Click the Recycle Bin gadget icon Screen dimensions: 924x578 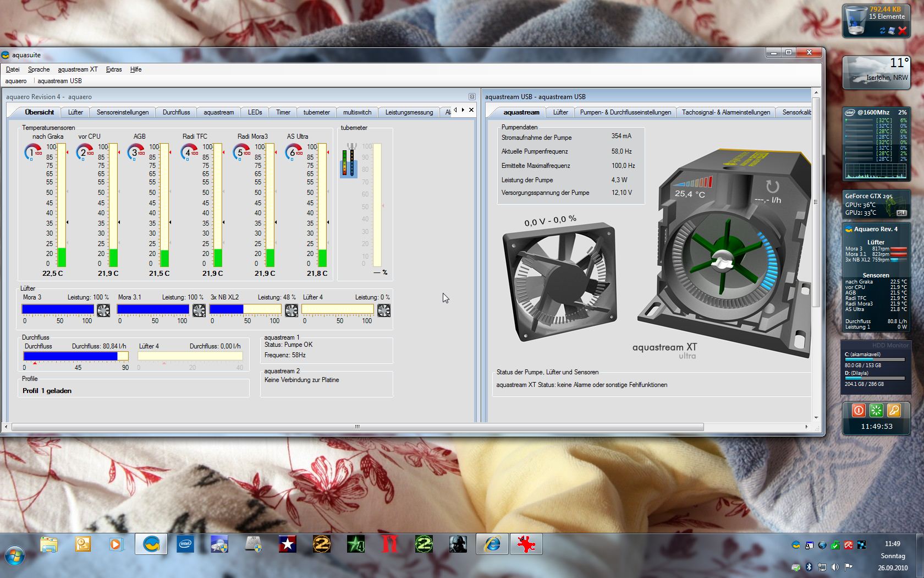(x=855, y=21)
